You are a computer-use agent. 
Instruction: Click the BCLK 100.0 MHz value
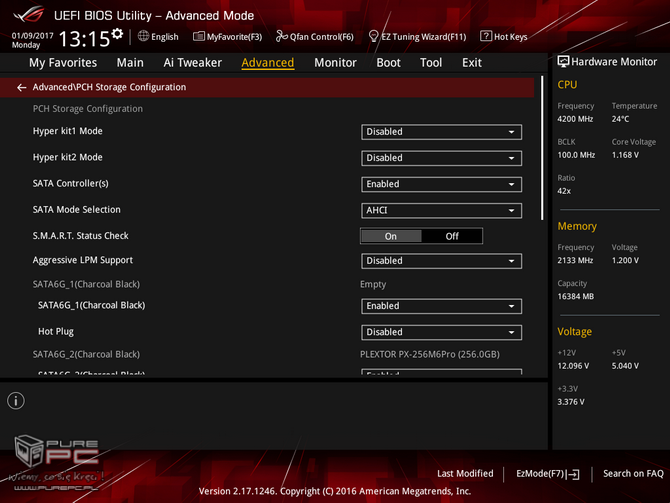tap(576, 155)
